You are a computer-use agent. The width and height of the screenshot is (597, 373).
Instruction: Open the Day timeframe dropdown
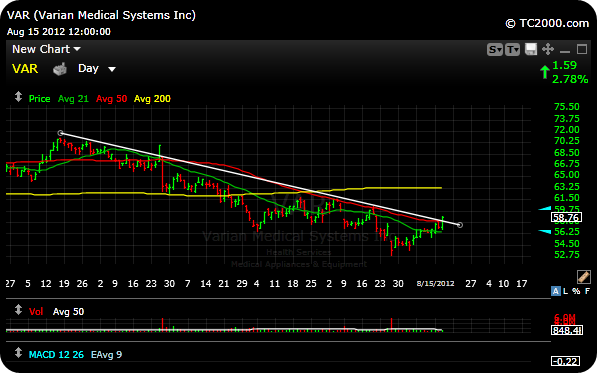[97, 69]
